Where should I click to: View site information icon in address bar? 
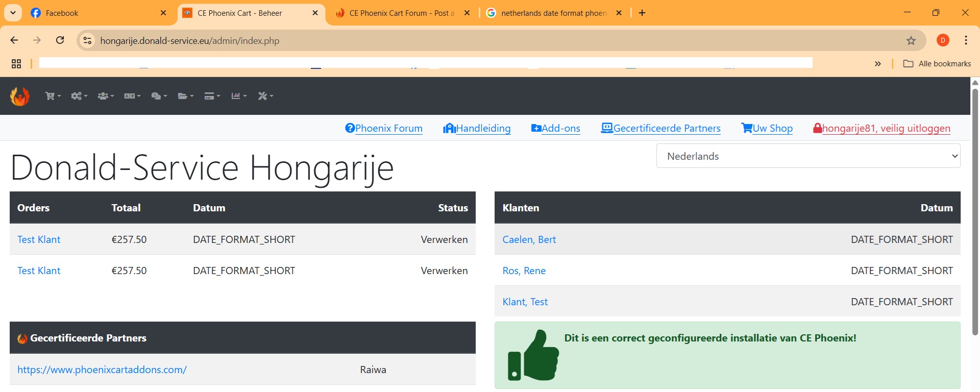click(x=88, y=40)
